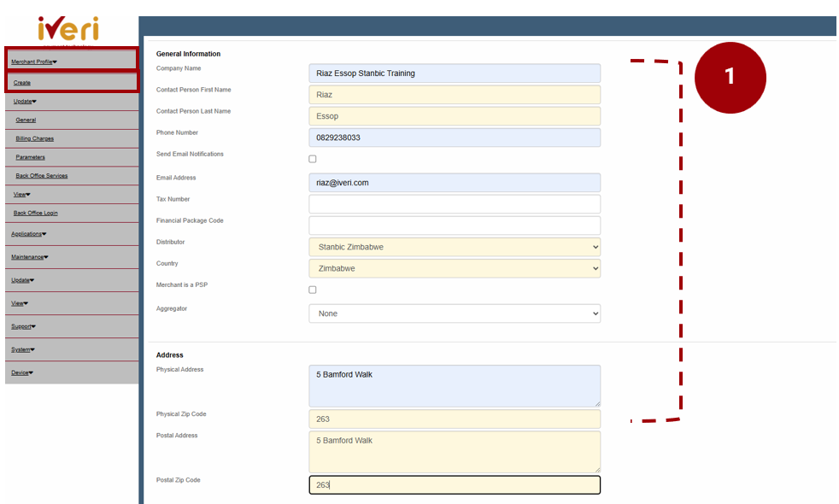Viewport: 839px width, 504px height.
Task: Expand the Update menu below Maintenance
Action: (x=22, y=280)
